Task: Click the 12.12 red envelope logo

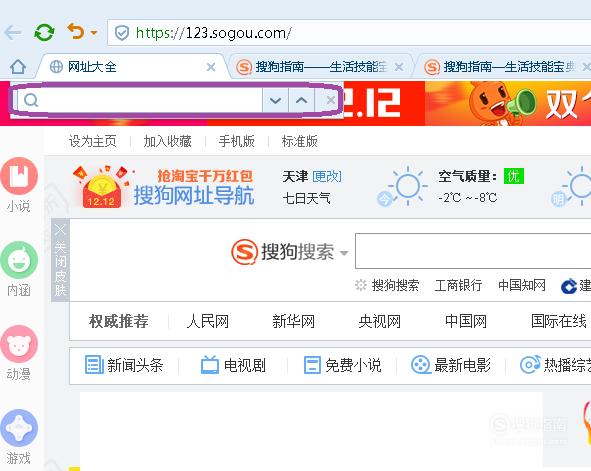Action: click(102, 187)
